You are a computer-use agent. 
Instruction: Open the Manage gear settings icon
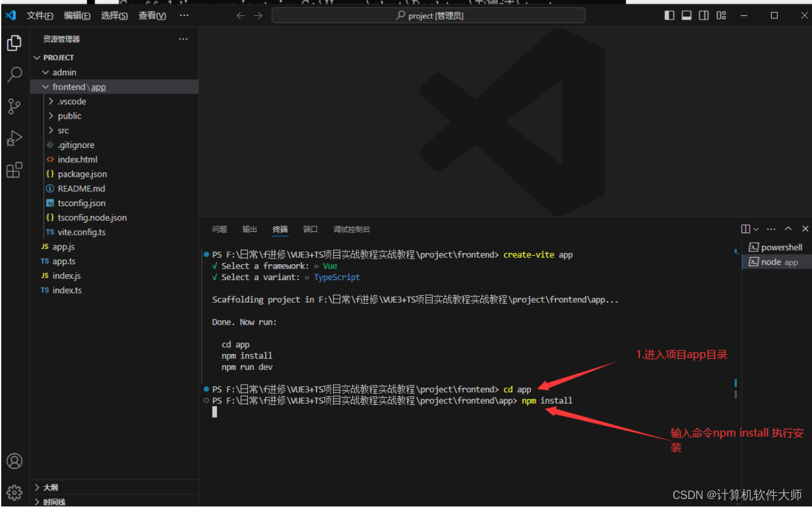pyautogui.click(x=14, y=492)
